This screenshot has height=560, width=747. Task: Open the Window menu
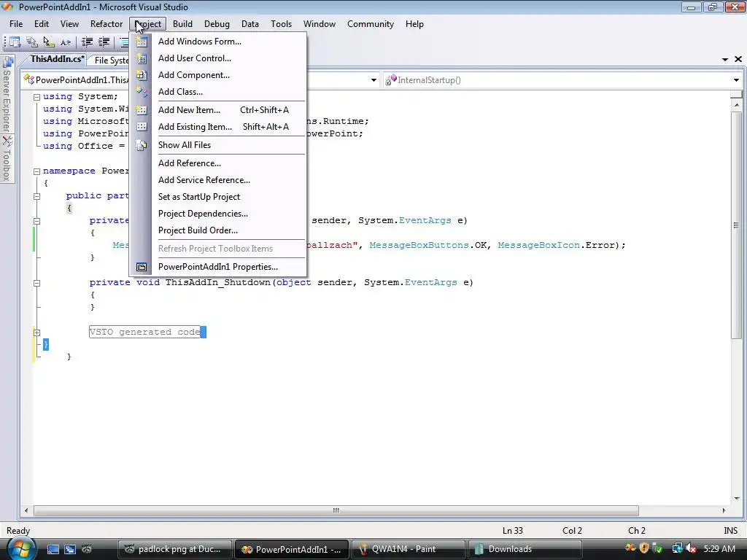tap(320, 24)
